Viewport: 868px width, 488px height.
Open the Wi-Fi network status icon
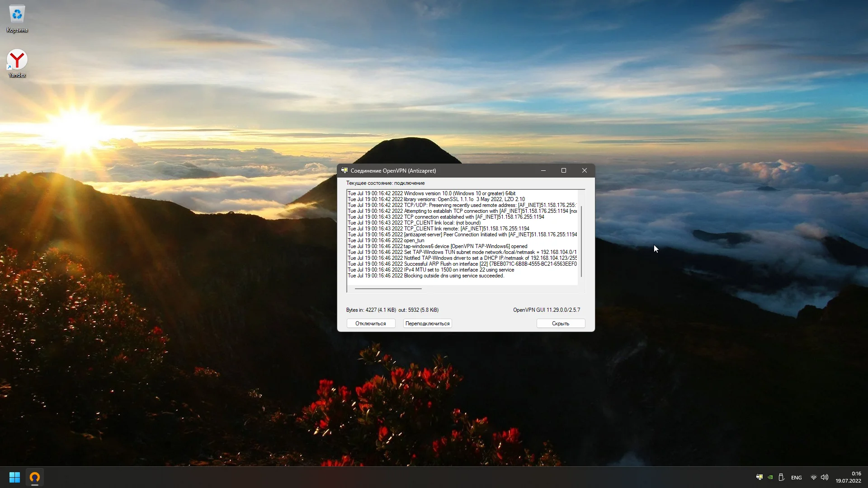tap(814, 477)
